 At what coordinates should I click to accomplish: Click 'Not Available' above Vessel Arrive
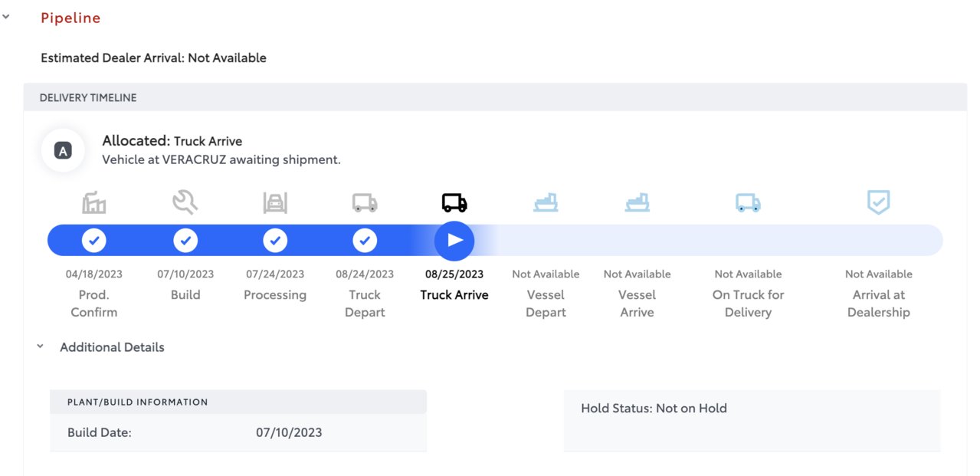tap(637, 274)
